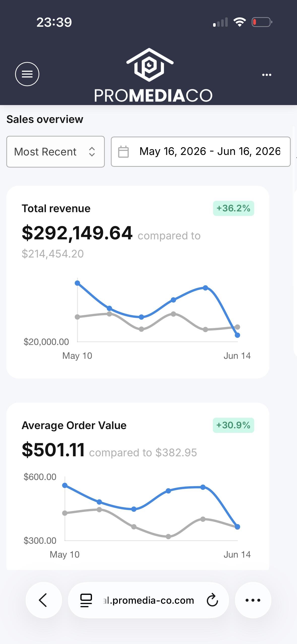This screenshot has height=644, width=297.
Task: Click the Total revenue card title
Action: click(x=56, y=209)
